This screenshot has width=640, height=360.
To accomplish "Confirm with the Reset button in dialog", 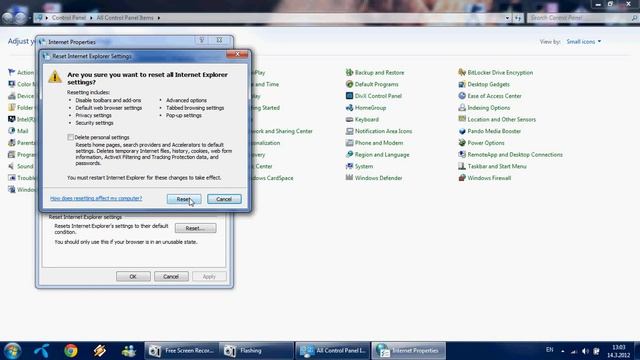I will tap(184, 199).
